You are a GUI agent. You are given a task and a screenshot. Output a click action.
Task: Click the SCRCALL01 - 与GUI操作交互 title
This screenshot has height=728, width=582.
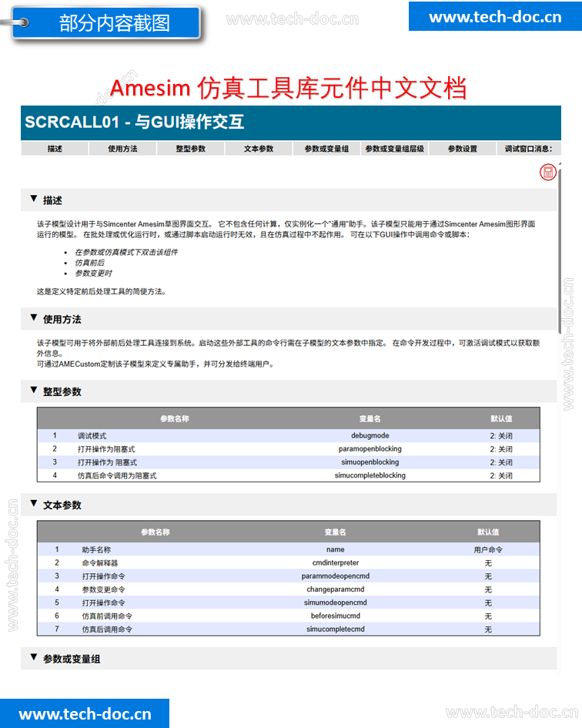(134, 122)
